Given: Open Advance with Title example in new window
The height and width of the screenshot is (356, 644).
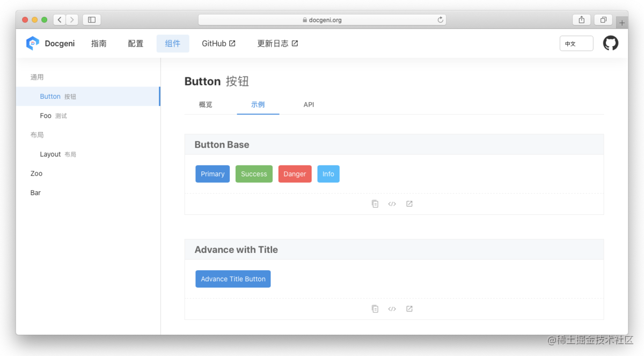Looking at the screenshot, I should tap(409, 309).
